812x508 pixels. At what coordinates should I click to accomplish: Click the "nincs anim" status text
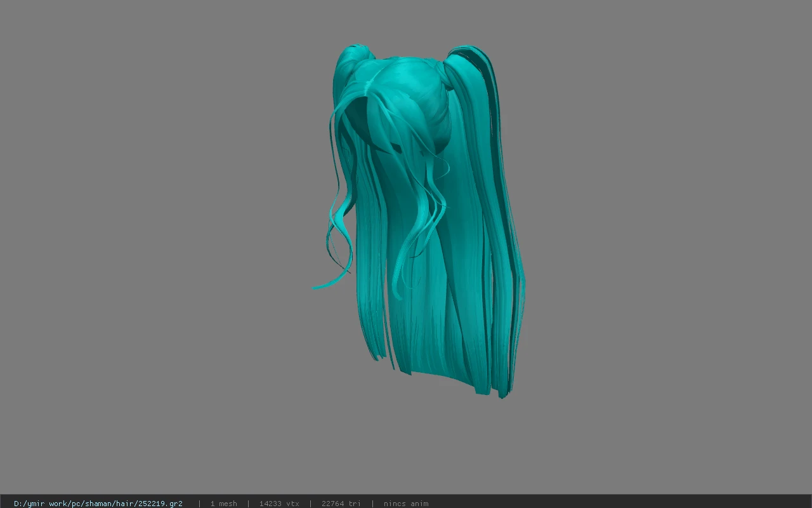click(406, 504)
